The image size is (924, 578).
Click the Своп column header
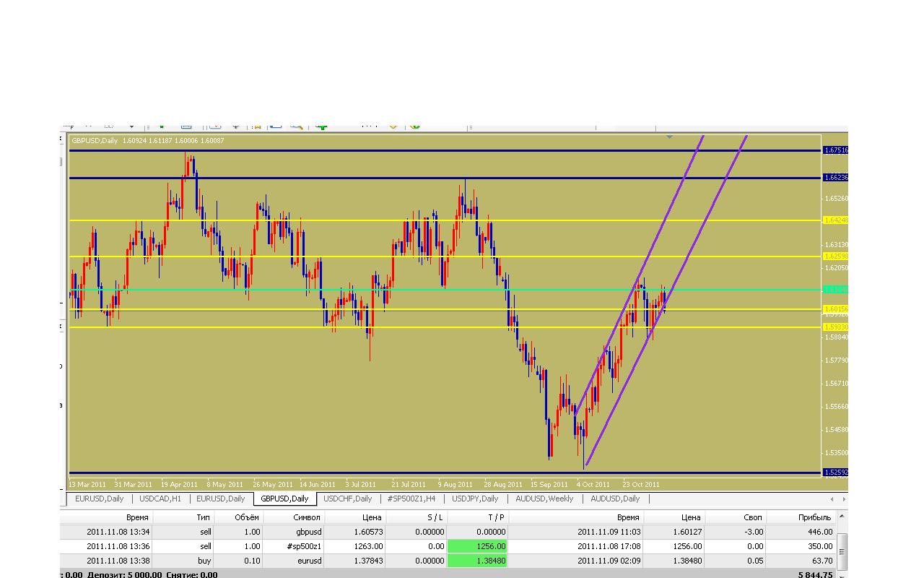coord(736,517)
